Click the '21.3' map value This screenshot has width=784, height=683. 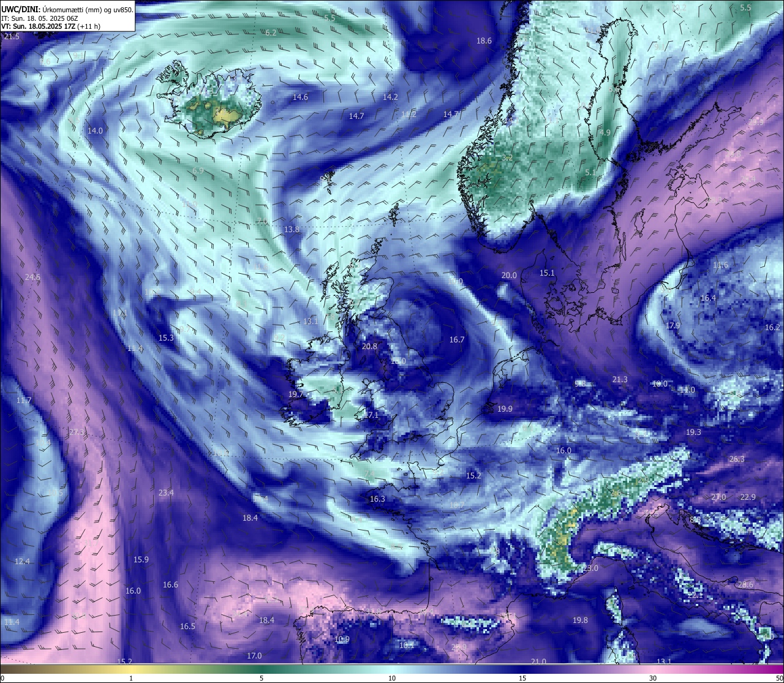620,379
